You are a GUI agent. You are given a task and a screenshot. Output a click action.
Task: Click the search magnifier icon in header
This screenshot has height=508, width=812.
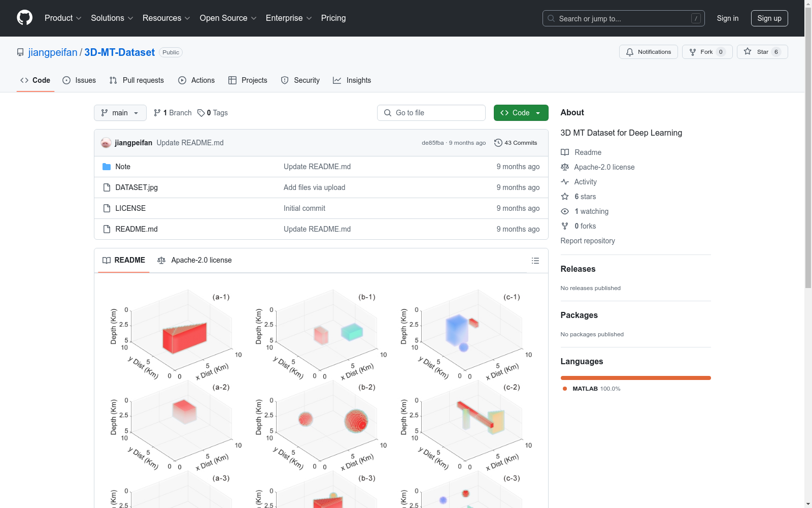551,18
